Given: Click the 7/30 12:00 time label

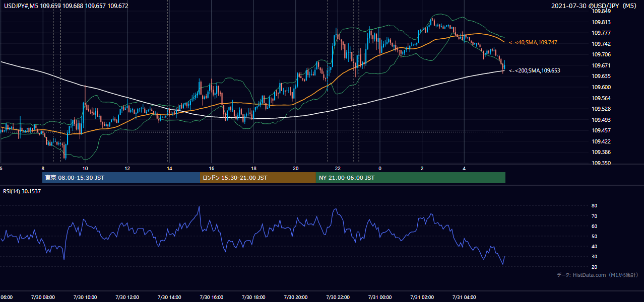Looking at the screenshot, I should coord(127,297).
